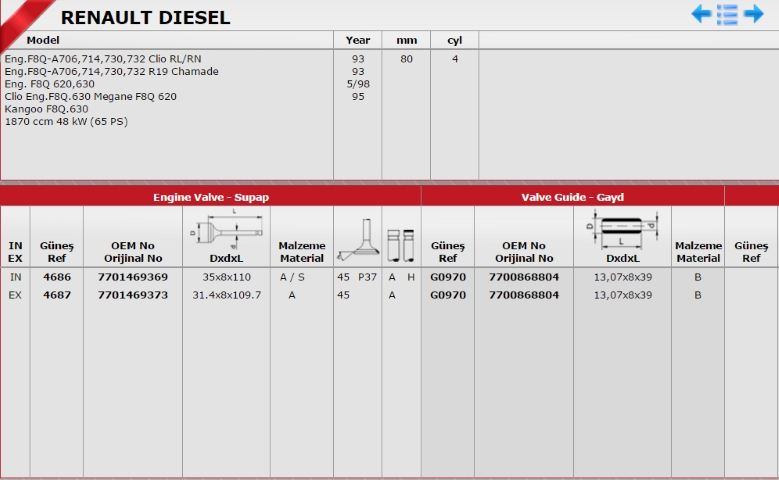Viewport: 779px width, 480px height.
Task: Select guide OEM 7700868804 in EX row
Action: (524, 295)
